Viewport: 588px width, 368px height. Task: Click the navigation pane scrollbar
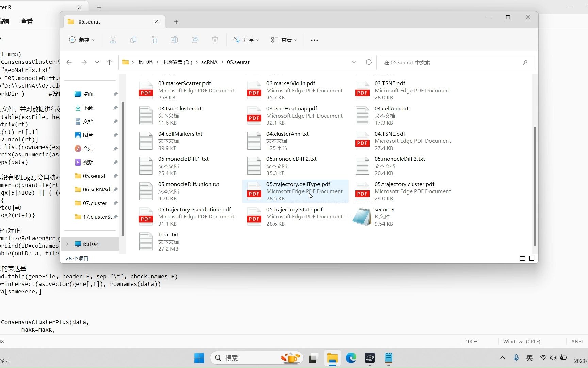coord(122,169)
